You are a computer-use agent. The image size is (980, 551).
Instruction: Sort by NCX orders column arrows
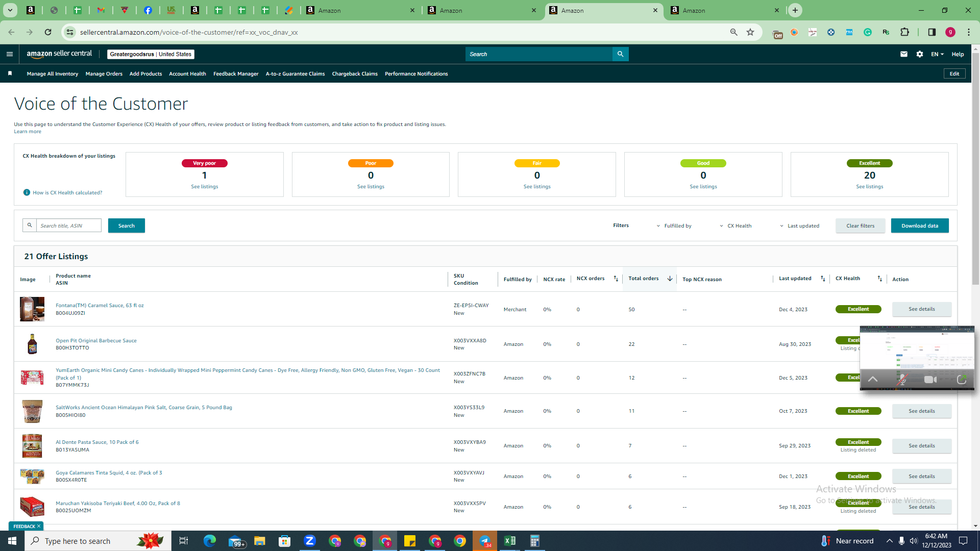pos(616,279)
